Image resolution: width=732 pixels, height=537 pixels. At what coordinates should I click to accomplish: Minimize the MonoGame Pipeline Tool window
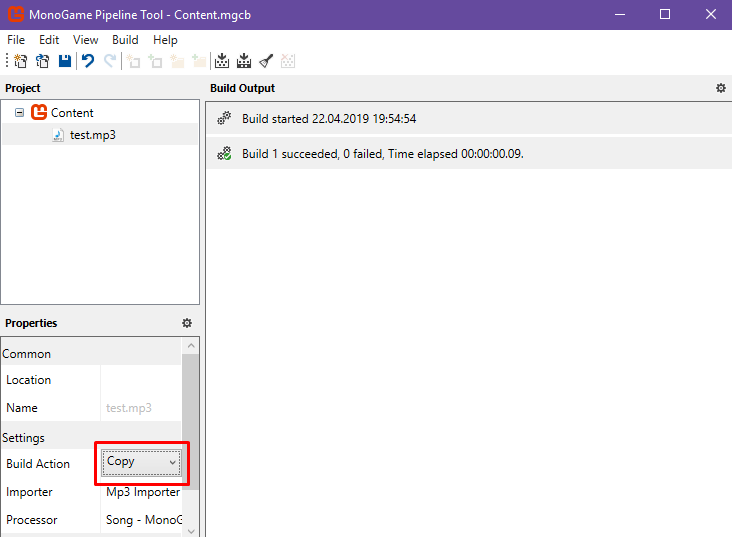(x=620, y=14)
